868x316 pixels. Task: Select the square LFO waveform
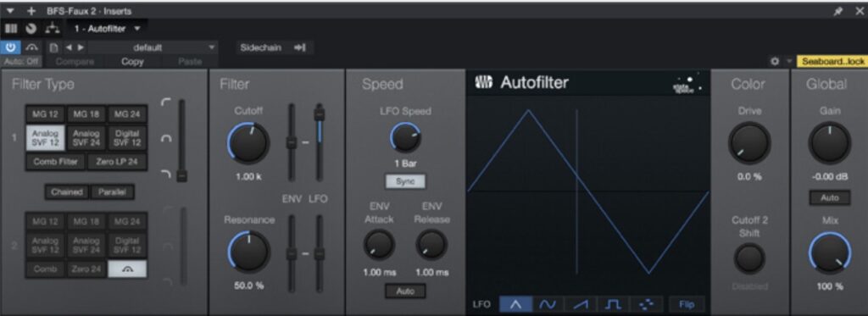click(614, 304)
